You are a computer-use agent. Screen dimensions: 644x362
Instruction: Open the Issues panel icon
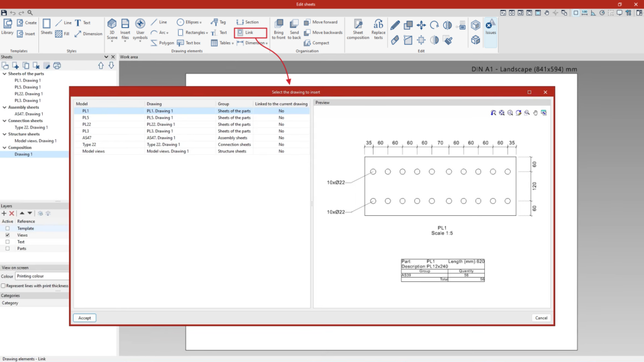coord(491,26)
